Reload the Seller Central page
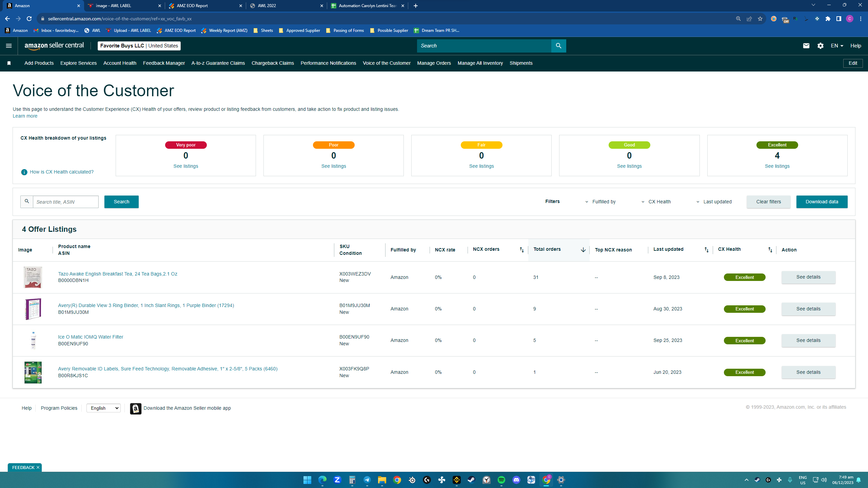Viewport: 868px width, 488px height. pyautogui.click(x=29, y=19)
